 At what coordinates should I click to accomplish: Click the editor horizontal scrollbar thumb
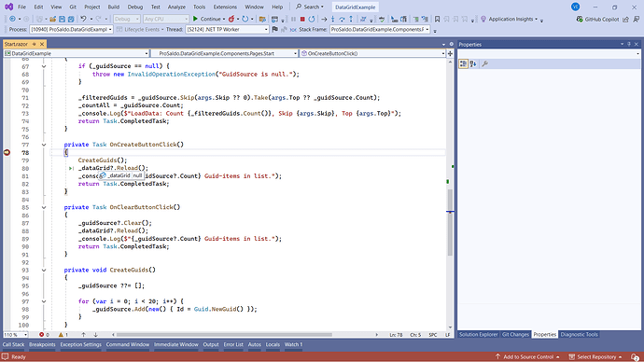point(224,335)
